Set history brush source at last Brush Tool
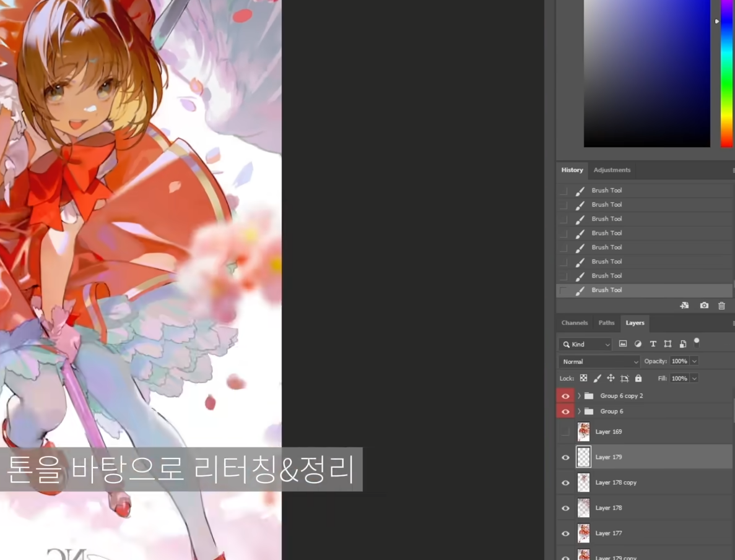735x560 pixels. (563, 290)
